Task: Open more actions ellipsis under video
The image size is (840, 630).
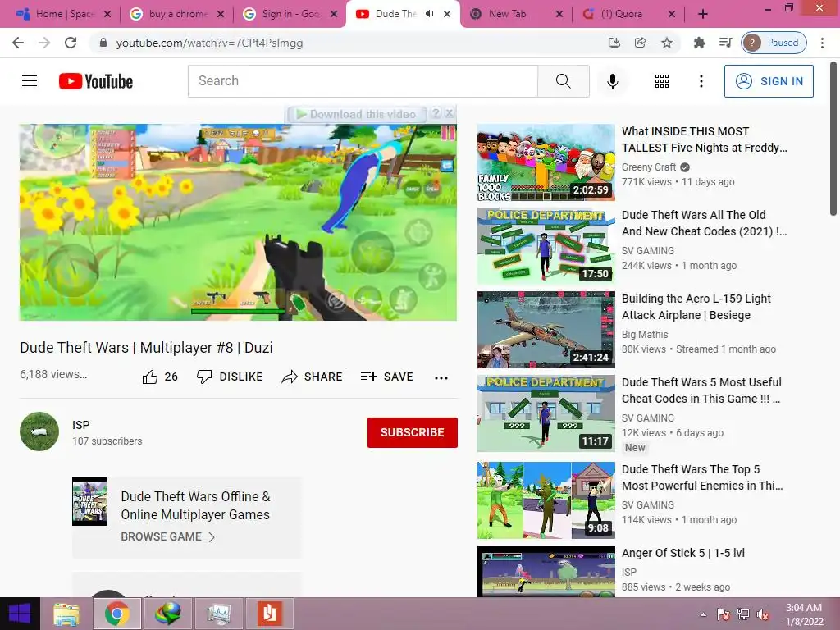Action: [x=441, y=377]
